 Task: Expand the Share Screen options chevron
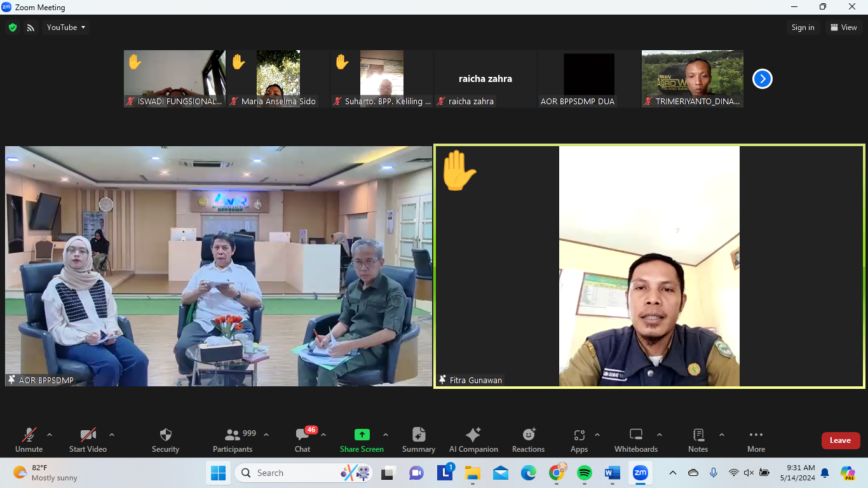coord(384,435)
